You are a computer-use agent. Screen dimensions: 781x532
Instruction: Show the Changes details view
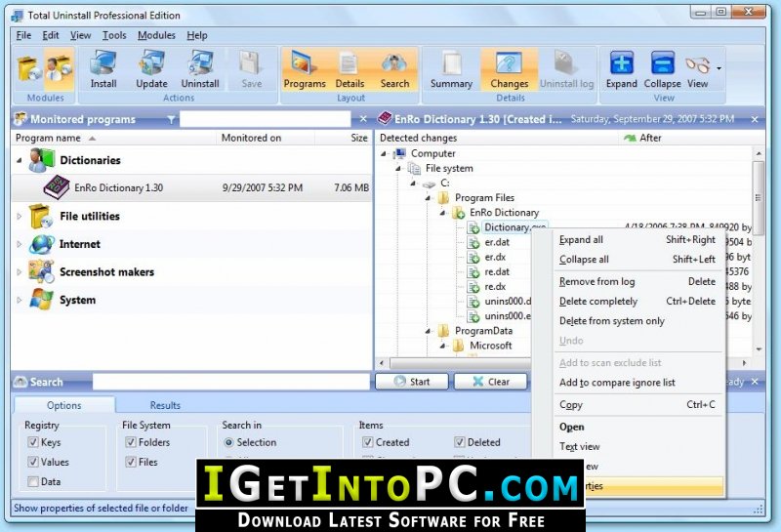click(509, 70)
